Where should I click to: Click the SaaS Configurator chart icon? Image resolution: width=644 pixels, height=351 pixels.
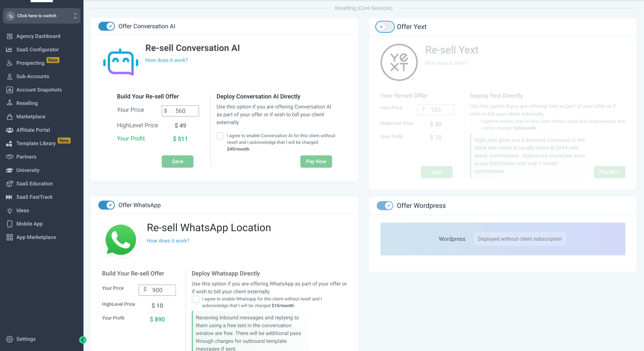[10, 49]
